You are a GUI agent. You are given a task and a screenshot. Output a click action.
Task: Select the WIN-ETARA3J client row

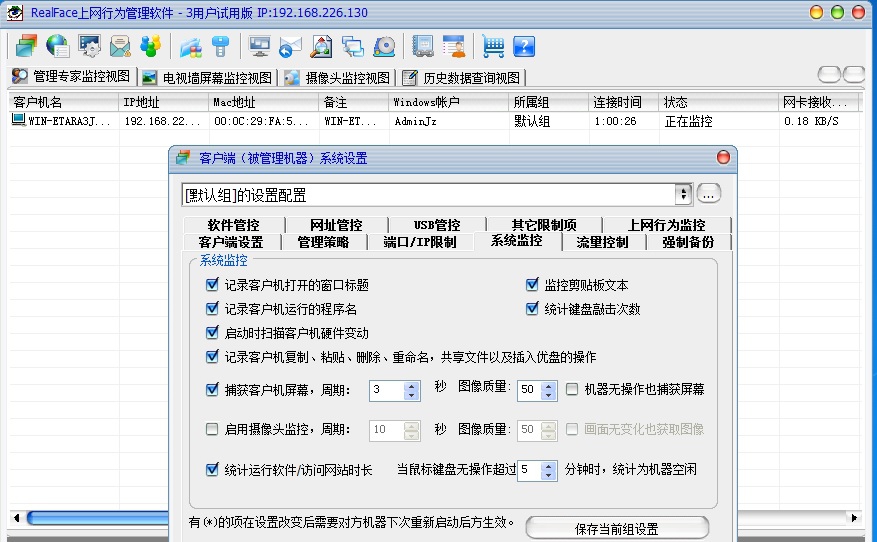click(x=60, y=121)
